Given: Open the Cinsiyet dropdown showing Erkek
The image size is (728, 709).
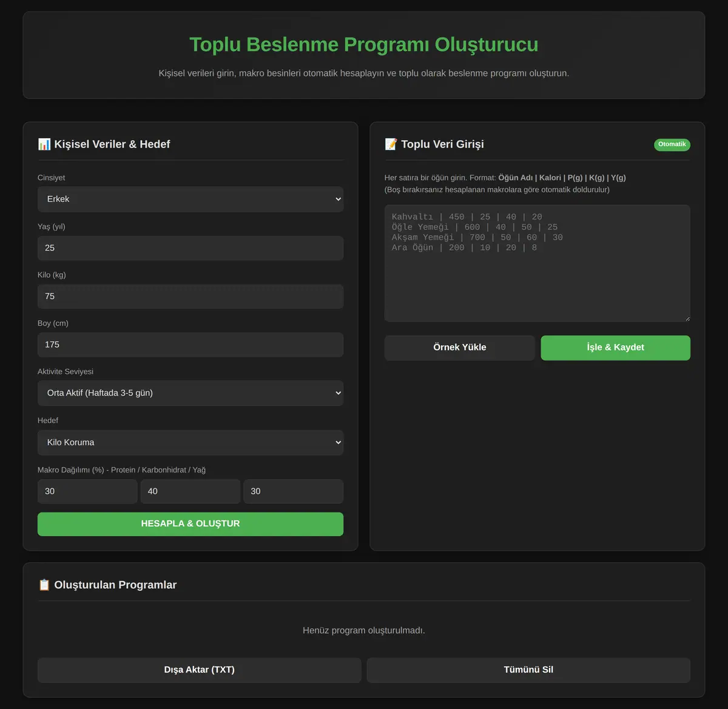Looking at the screenshot, I should pyautogui.click(x=190, y=199).
